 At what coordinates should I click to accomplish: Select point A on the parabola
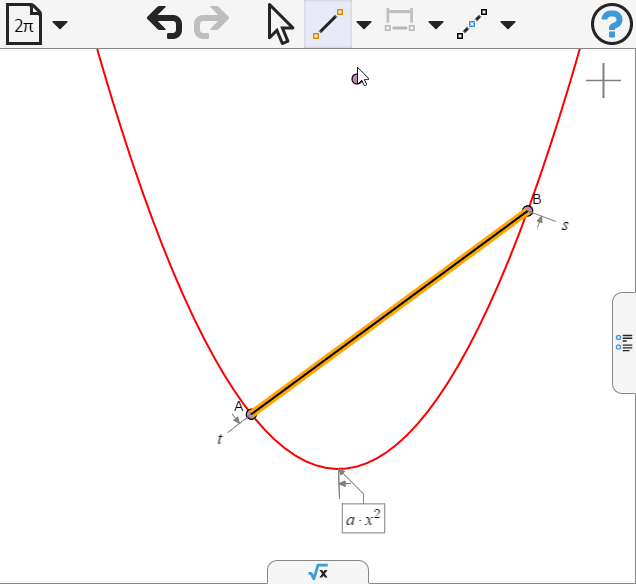(251, 414)
